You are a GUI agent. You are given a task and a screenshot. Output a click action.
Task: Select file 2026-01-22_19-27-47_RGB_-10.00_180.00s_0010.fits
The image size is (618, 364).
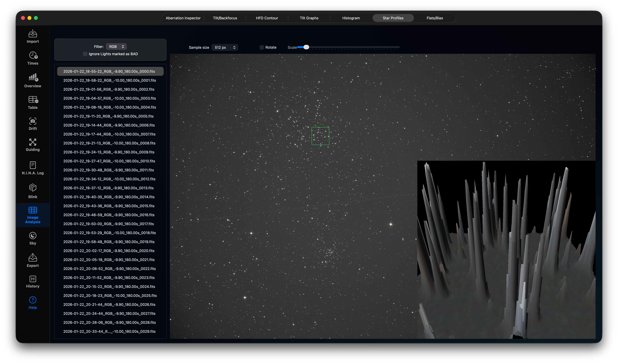pos(110,161)
